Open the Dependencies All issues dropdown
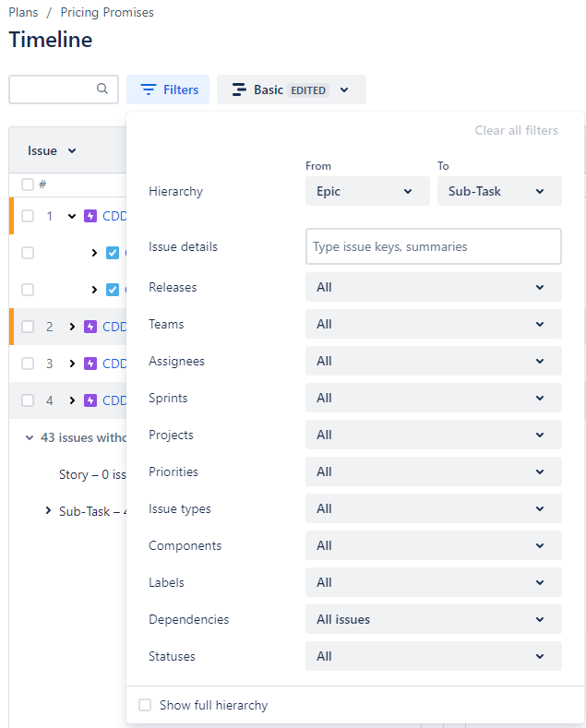The height and width of the screenshot is (728, 586). 433,619
